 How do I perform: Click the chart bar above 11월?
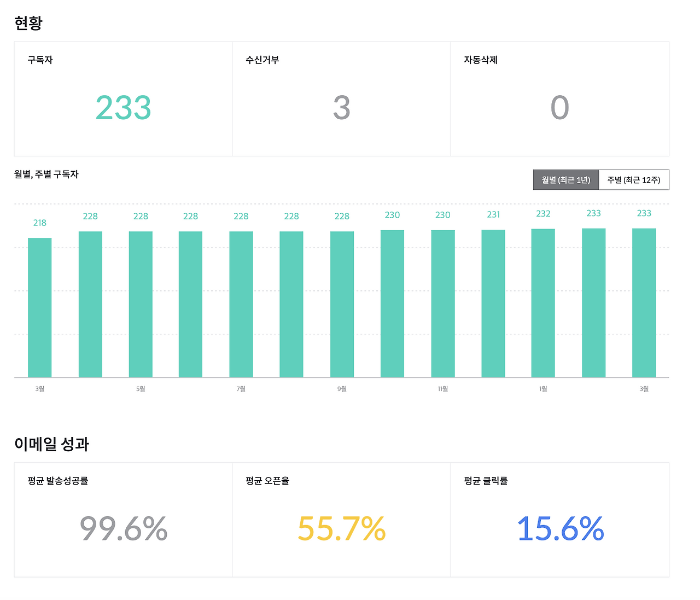[x=443, y=304]
